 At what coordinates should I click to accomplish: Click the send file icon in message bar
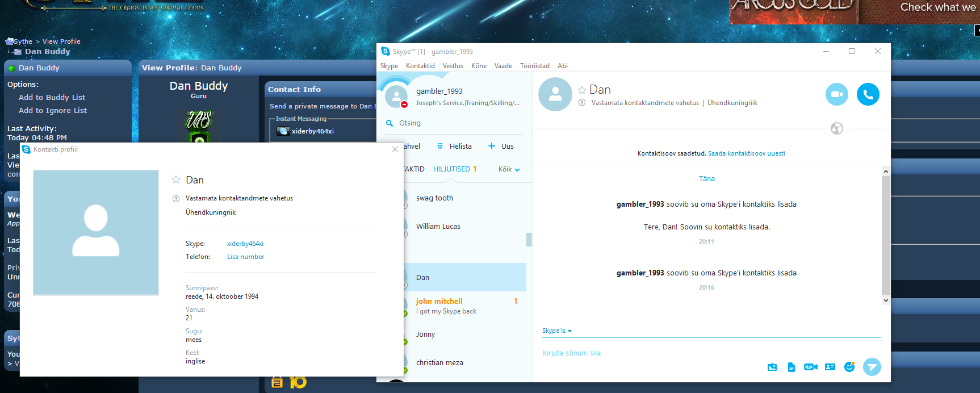[791, 367]
